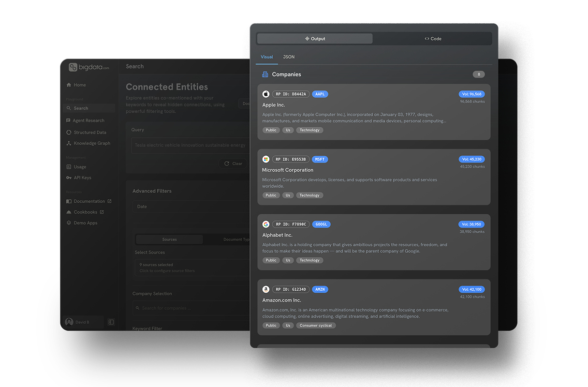Open Documentation external link
The image size is (588, 387).
[89, 201]
